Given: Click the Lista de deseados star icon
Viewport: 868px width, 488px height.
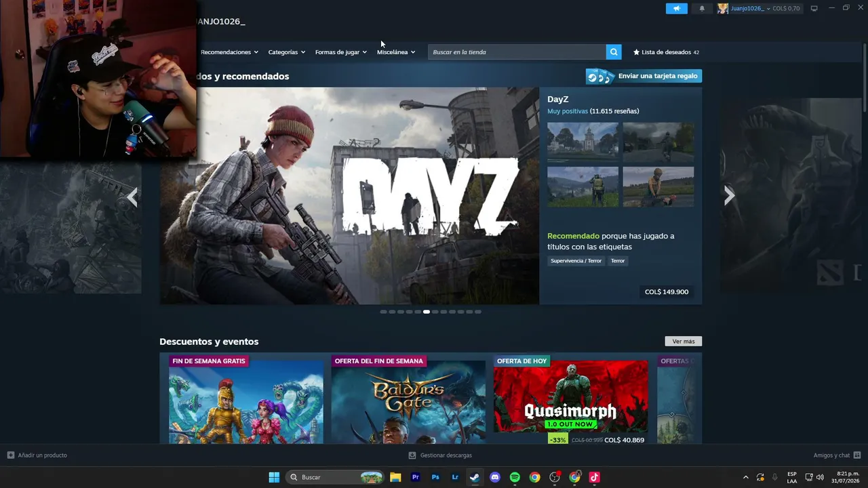Looking at the screenshot, I should click(x=636, y=52).
